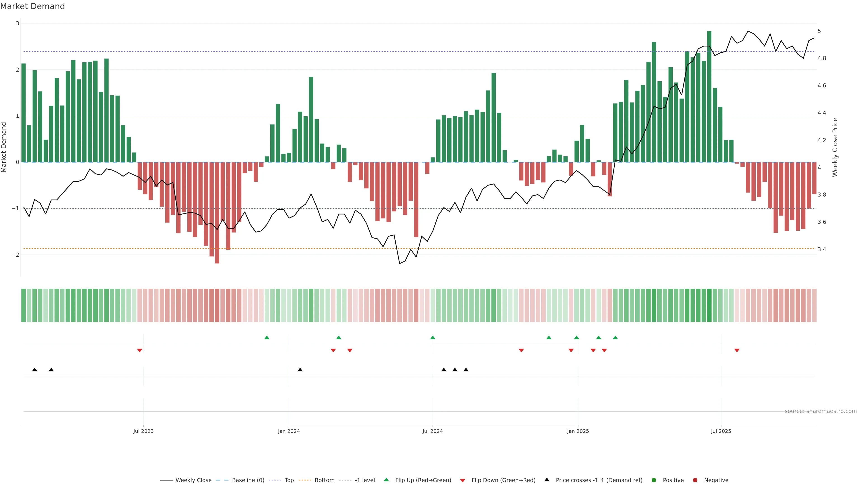Hide the Top dotted line legend item

[289, 480]
